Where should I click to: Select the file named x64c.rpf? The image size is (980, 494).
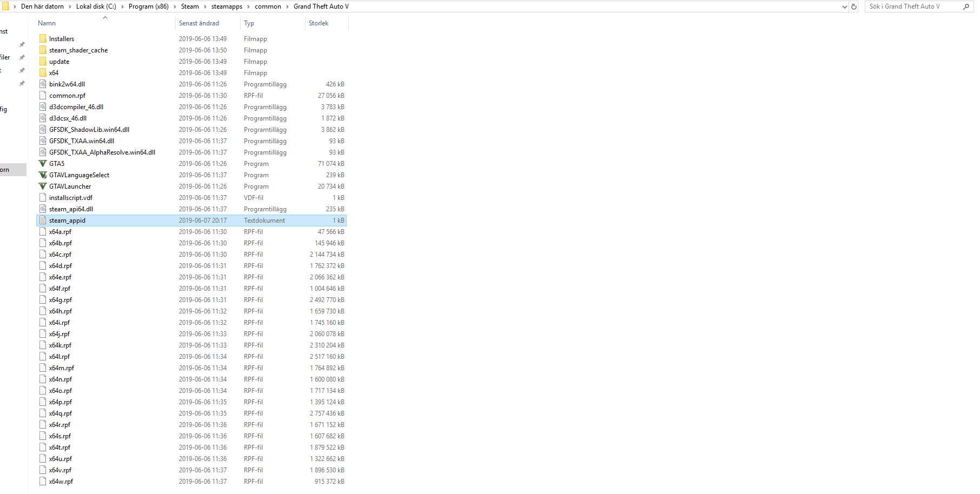(x=60, y=255)
